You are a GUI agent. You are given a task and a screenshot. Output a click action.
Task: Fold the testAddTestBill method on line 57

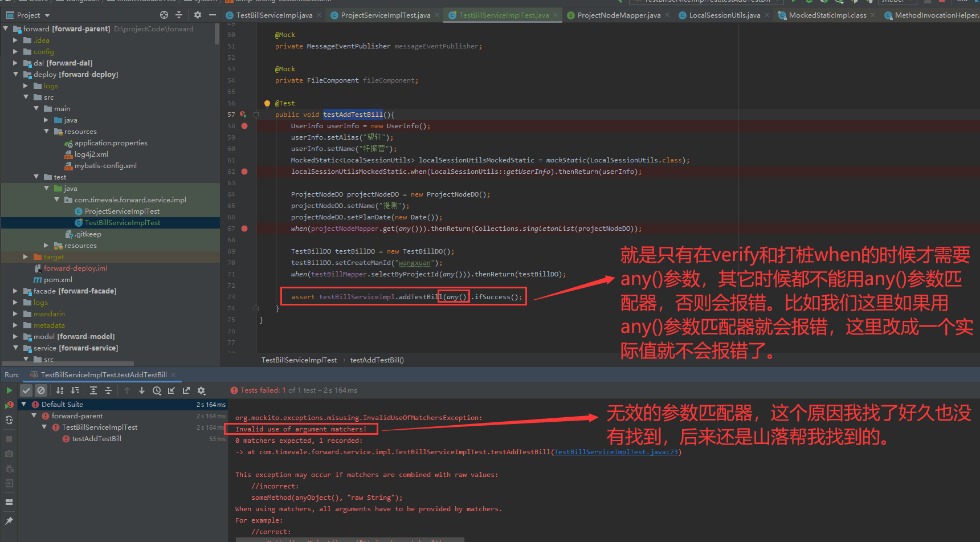click(x=256, y=115)
